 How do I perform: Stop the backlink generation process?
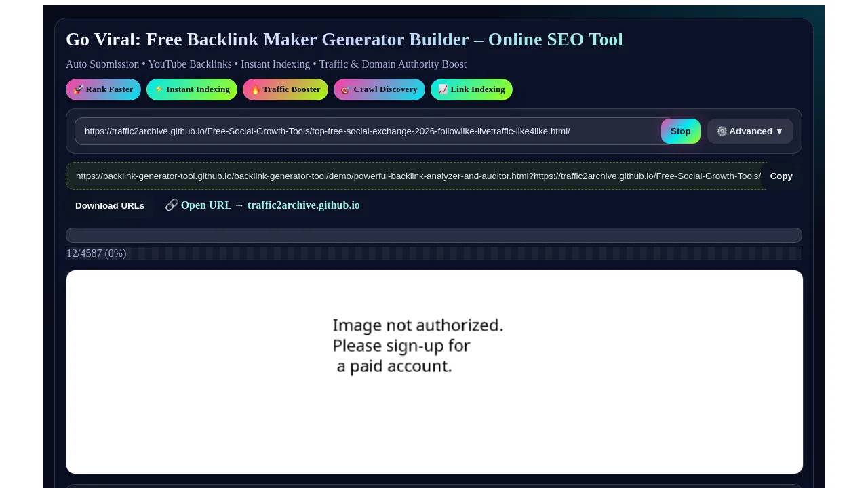[681, 131]
